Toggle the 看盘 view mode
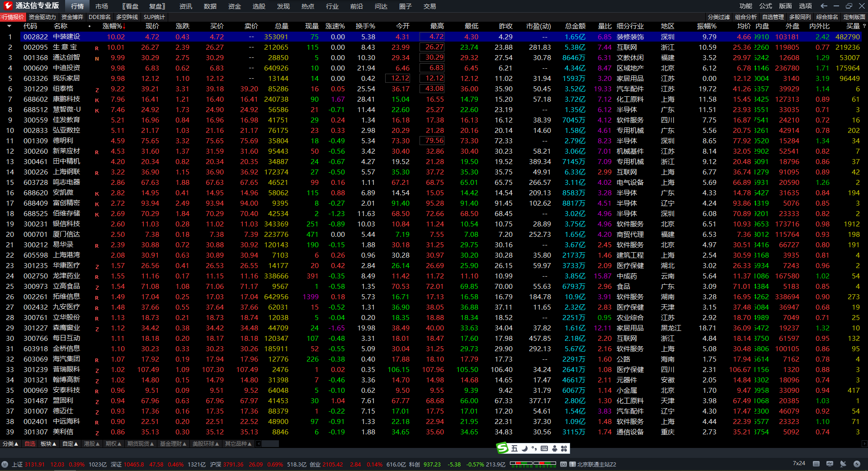 131,6
